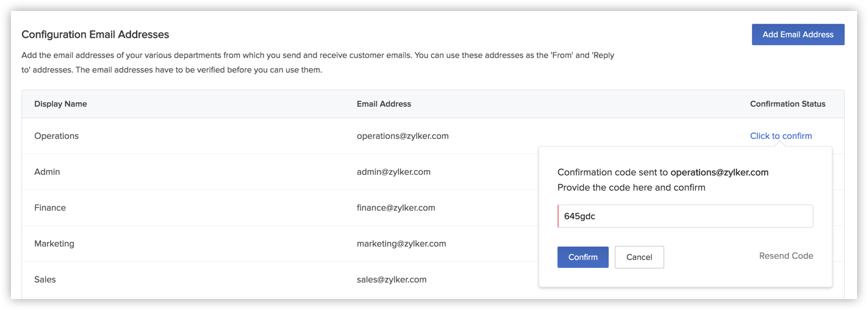Screen dimensions: 868x310
Task: Click the 'Click to confirm' link
Action: click(780, 136)
